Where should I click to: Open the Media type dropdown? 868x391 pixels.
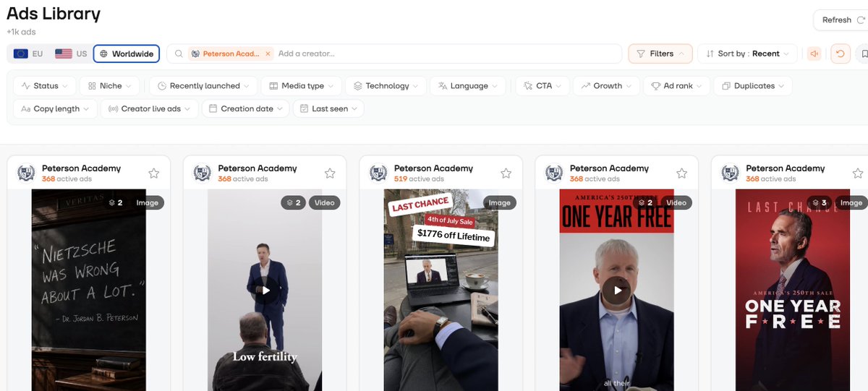(301, 85)
